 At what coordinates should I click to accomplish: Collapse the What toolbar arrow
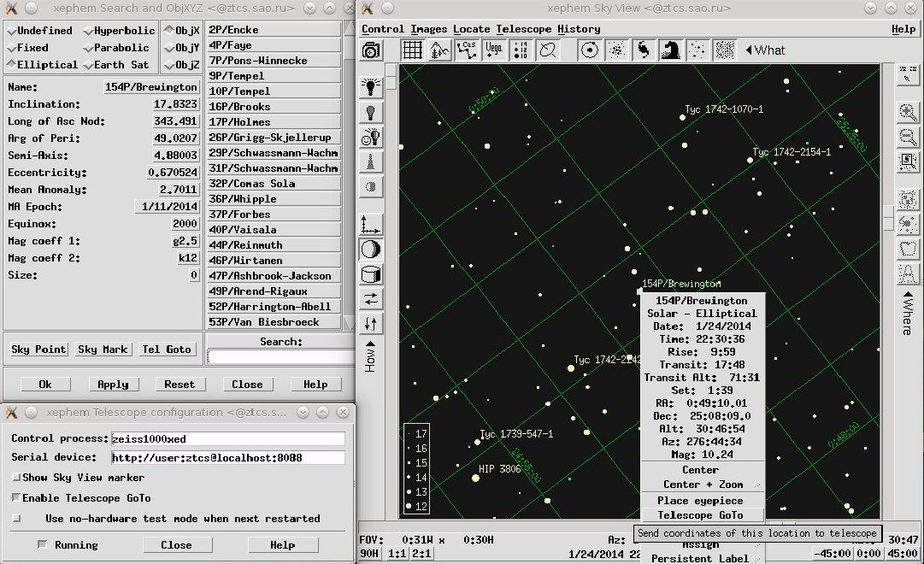click(x=749, y=50)
